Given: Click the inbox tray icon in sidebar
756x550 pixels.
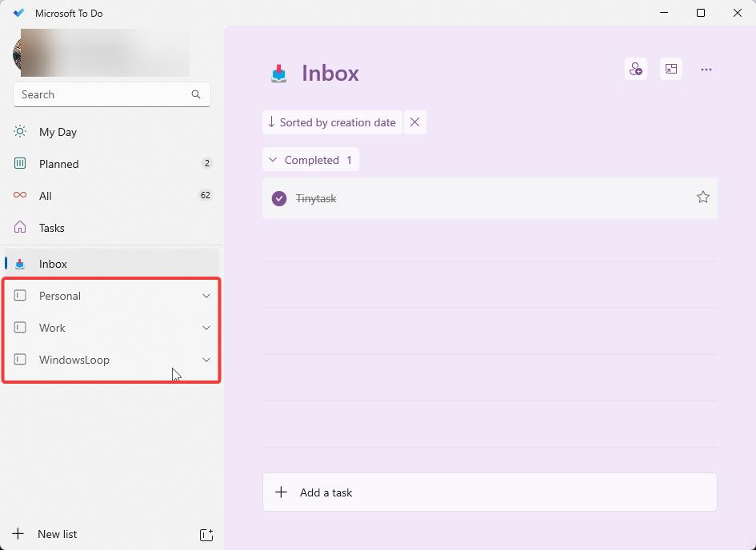Looking at the screenshot, I should pos(20,264).
